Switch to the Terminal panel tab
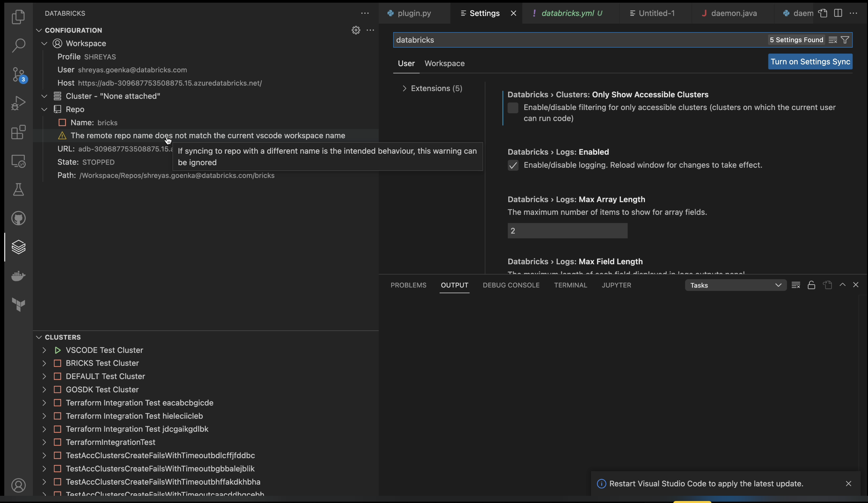868x503 pixels. pos(570,285)
